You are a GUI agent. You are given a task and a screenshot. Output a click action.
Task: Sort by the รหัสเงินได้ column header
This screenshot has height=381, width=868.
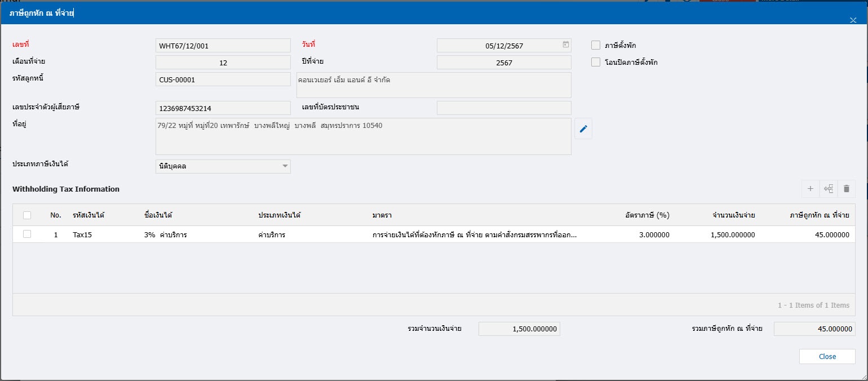coord(88,215)
